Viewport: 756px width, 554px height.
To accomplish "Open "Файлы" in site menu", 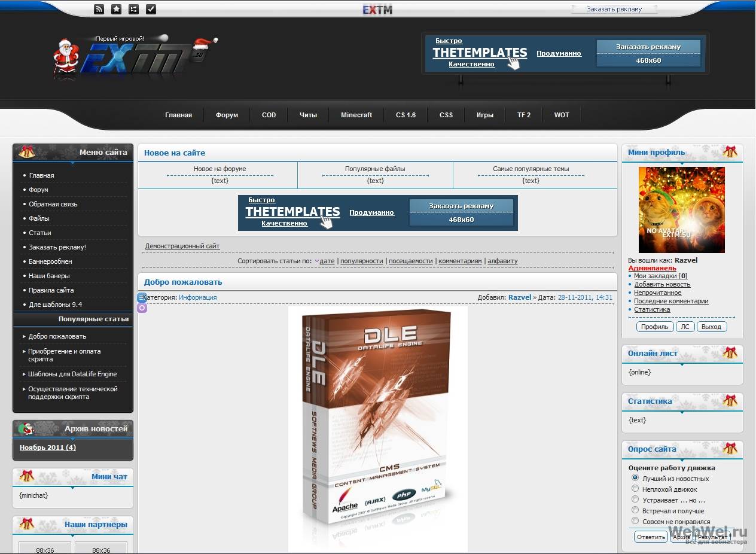I will pos(39,218).
